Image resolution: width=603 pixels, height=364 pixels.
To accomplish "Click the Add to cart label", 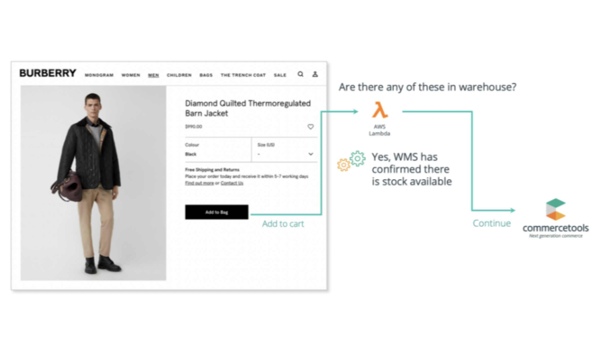I will (x=283, y=224).
